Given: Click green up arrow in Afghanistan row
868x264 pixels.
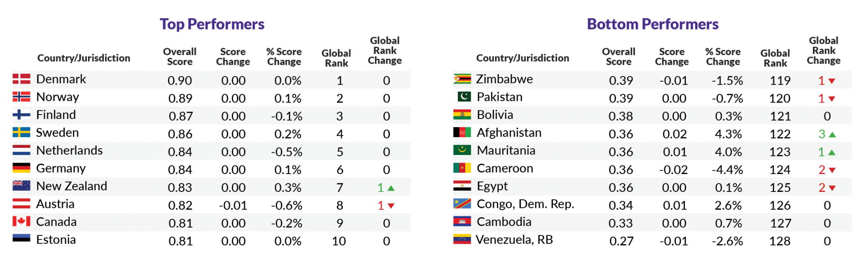Looking at the screenshot, I should tap(832, 135).
